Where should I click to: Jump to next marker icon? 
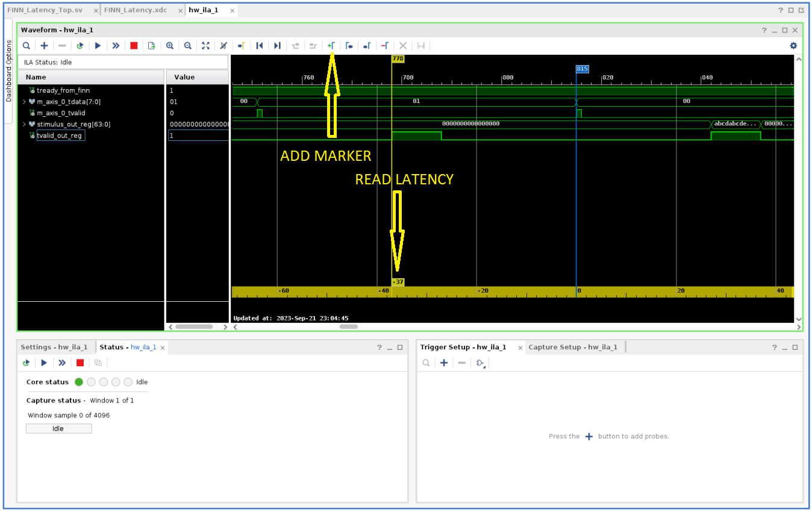(367, 46)
